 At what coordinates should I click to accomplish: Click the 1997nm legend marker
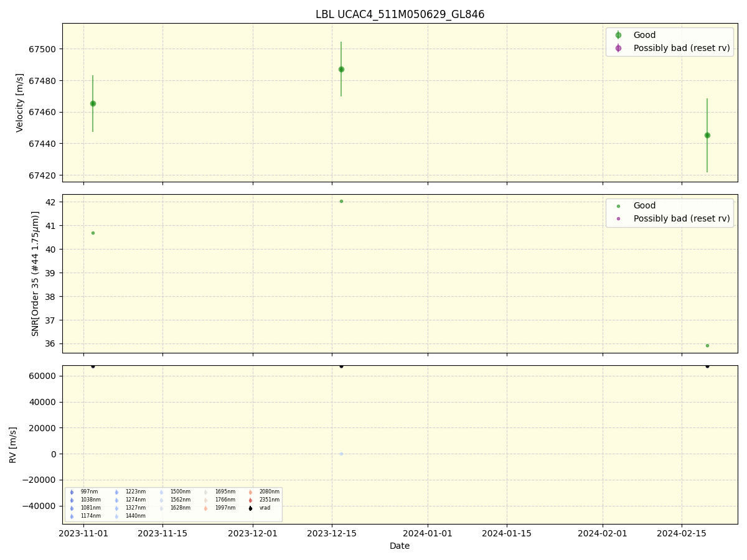[206, 508]
